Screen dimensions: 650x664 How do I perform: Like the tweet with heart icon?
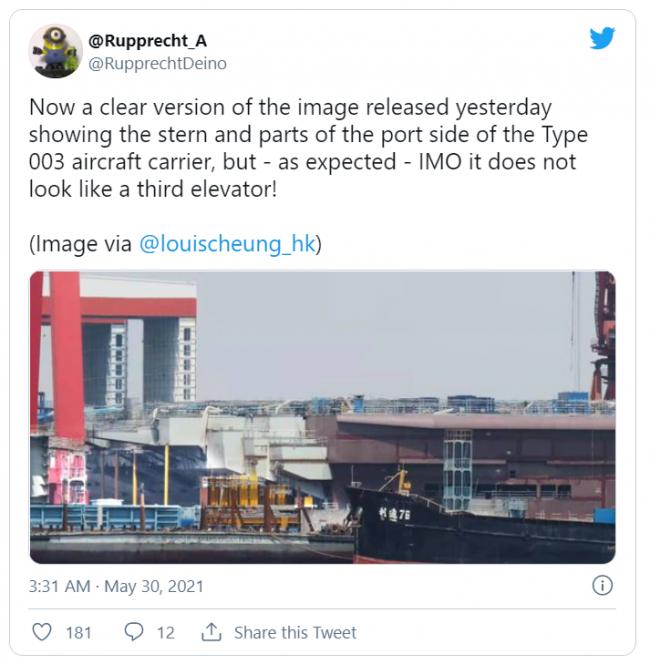tap(42, 632)
